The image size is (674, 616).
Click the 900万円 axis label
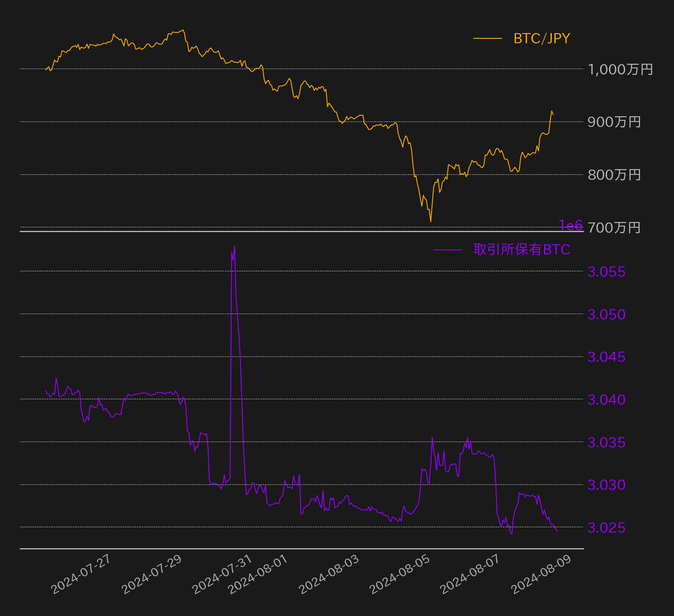coord(614,122)
